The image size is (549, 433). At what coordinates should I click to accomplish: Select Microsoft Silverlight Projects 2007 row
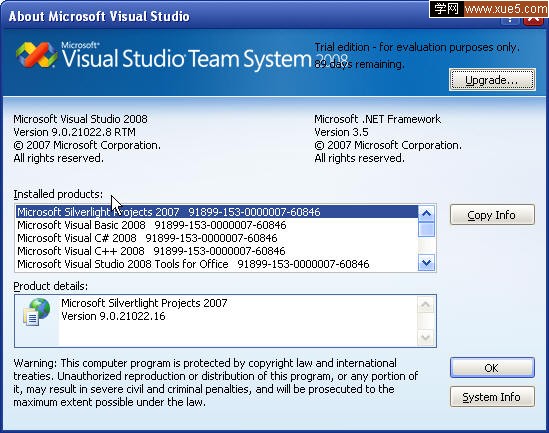click(217, 212)
